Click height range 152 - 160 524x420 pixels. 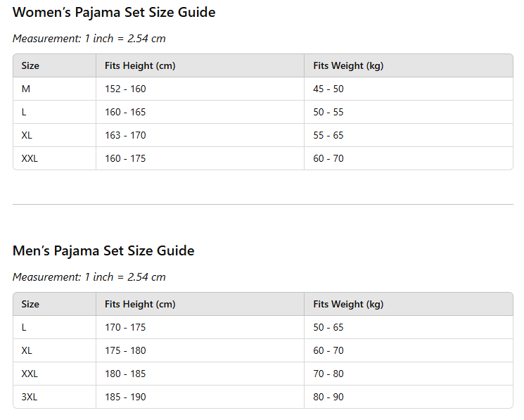125,89
